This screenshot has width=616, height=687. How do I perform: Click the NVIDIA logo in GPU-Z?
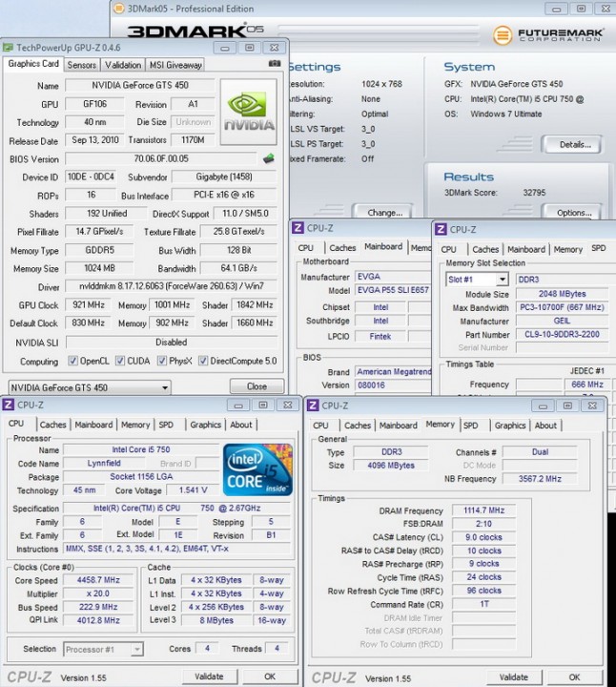[249, 112]
